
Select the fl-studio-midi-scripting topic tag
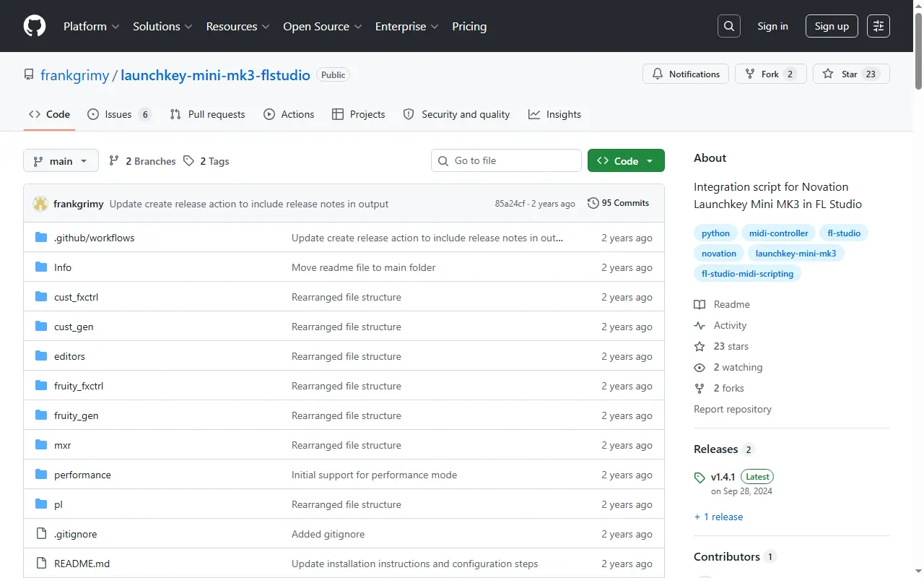(x=747, y=273)
